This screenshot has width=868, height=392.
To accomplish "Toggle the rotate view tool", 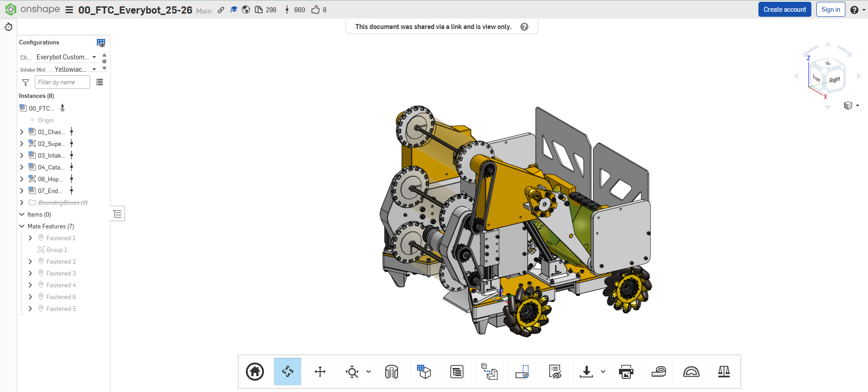I will (288, 372).
